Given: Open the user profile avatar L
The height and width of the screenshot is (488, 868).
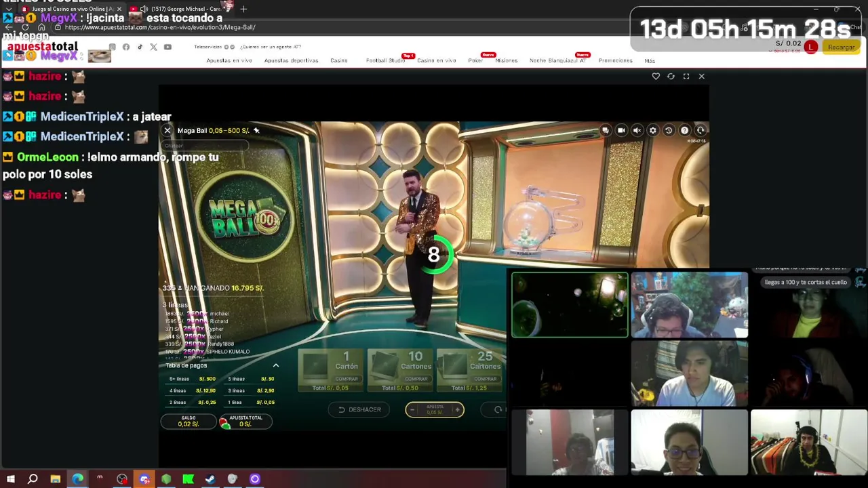Looking at the screenshot, I should (x=811, y=47).
